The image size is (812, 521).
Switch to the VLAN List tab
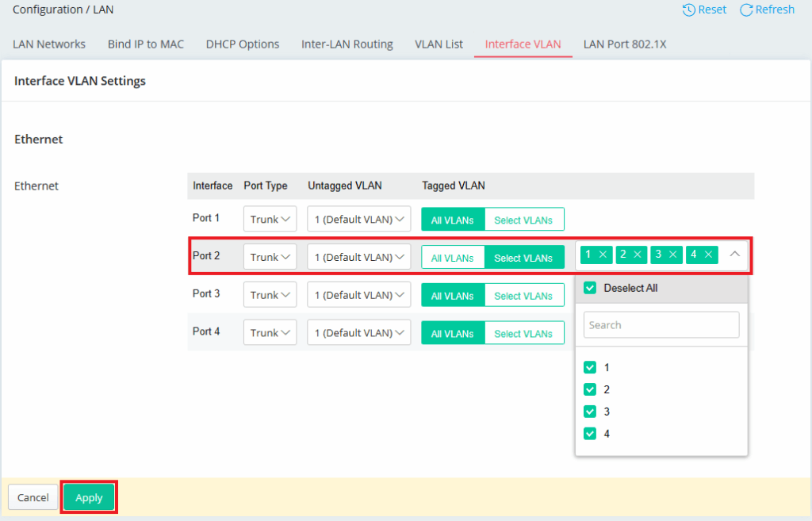click(439, 44)
